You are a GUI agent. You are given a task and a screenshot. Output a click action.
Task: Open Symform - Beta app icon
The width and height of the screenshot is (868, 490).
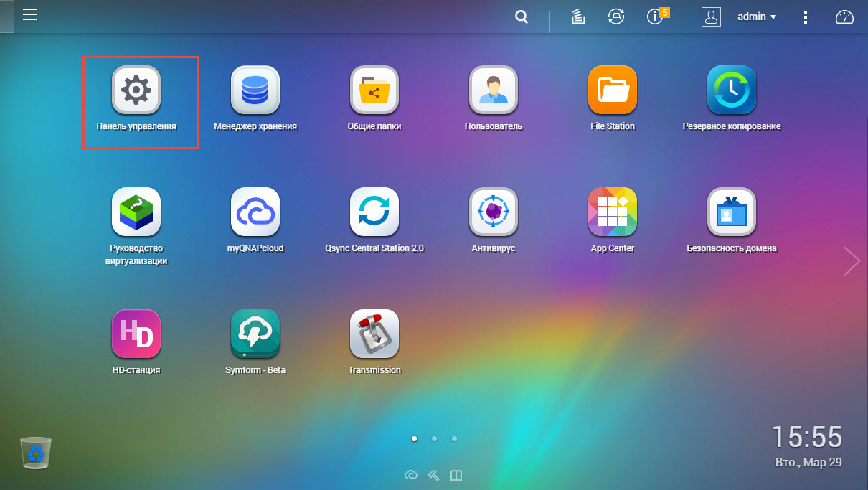point(255,334)
